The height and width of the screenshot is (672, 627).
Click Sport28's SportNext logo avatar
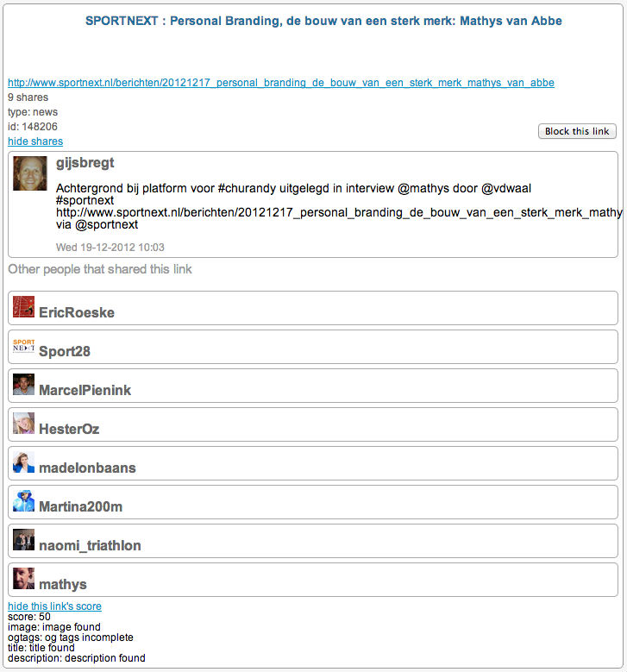(x=24, y=346)
